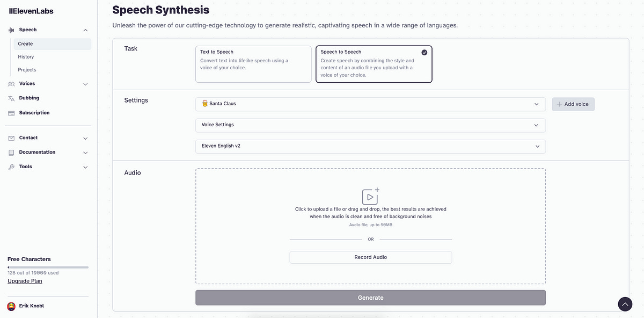Select the Speech to Speech task option
The height and width of the screenshot is (318, 644).
tap(374, 64)
